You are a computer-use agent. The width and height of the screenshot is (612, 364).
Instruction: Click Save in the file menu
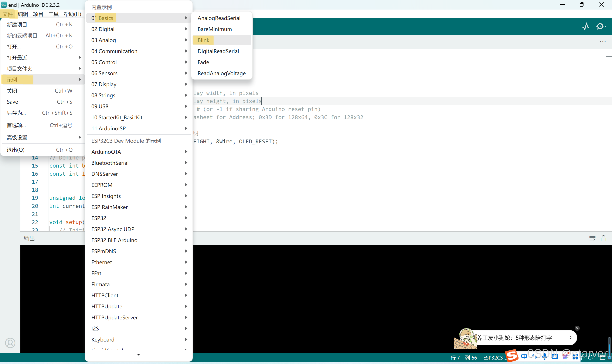point(43,102)
